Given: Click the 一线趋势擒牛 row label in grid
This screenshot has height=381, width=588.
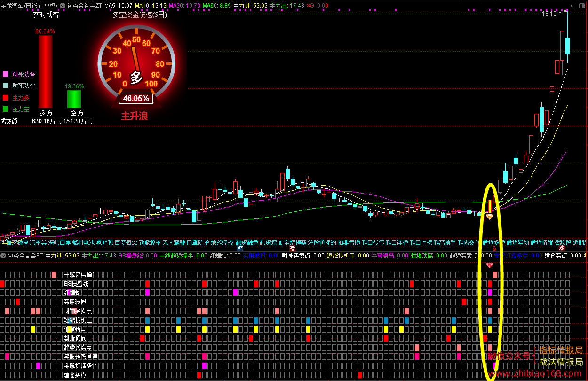Looking at the screenshot, I should tap(80, 274).
